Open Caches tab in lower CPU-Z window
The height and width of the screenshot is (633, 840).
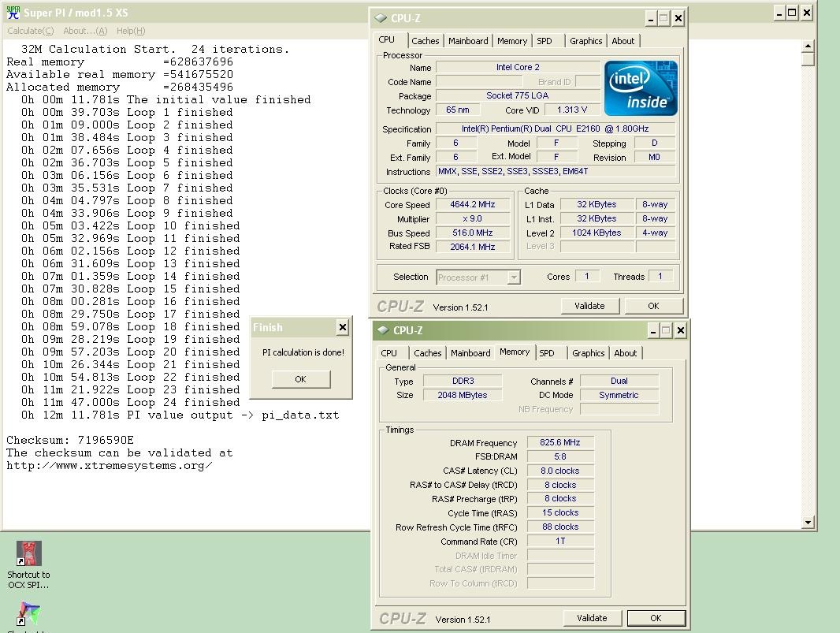(428, 352)
